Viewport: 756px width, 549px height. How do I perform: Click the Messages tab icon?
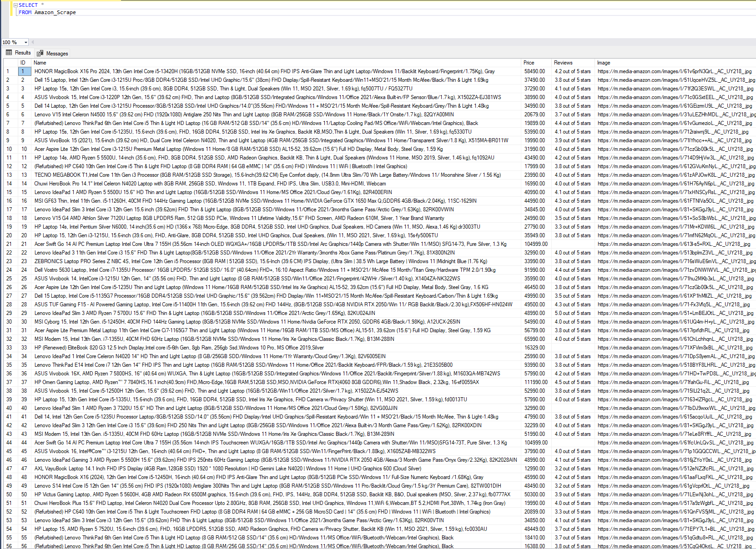click(x=40, y=53)
